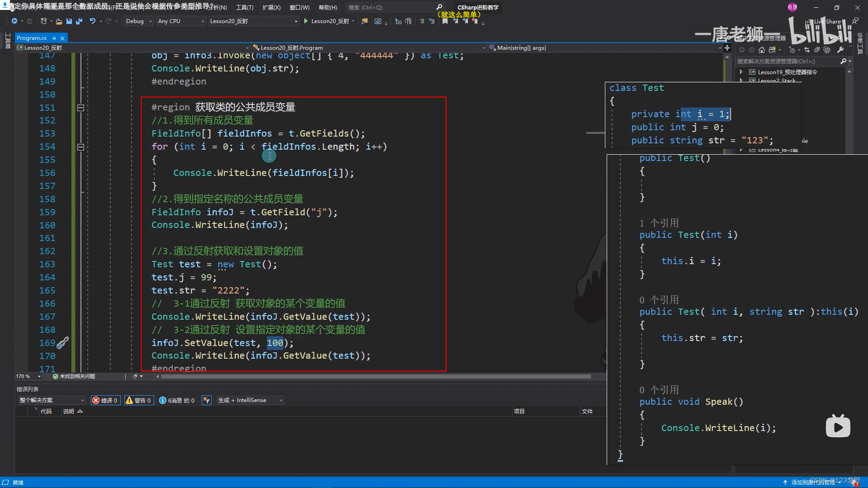The width and height of the screenshot is (868, 488).
Task: Click the scroll-up arrow of the editor vertical scrollbar
Action: tap(727, 57)
